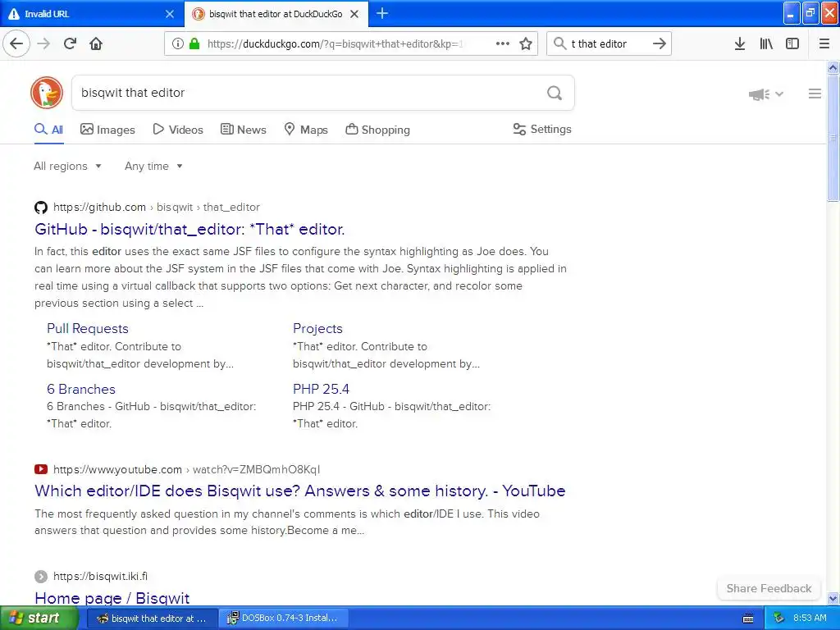Click the Windows start button
This screenshot has width=840, height=630.
39,619
